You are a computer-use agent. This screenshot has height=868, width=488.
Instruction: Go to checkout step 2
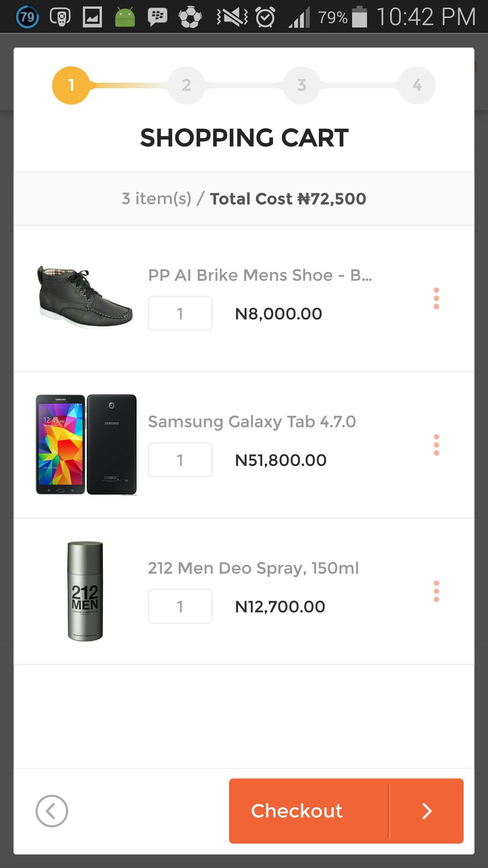coord(186,85)
